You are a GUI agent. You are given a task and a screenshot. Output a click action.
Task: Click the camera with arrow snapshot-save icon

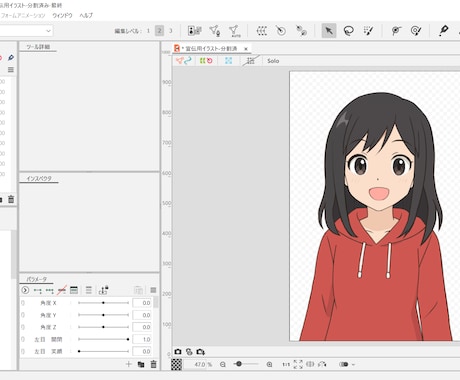click(200, 352)
